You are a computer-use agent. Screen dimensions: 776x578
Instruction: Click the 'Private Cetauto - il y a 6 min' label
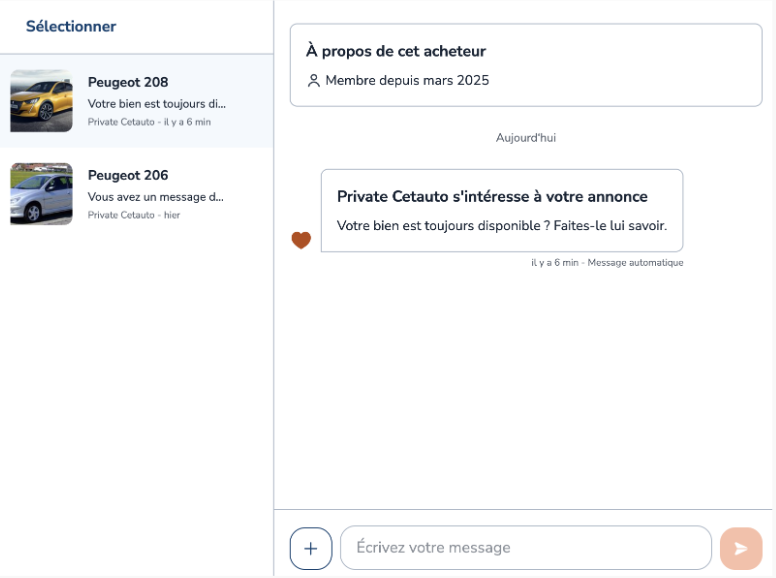(x=149, y=122)
